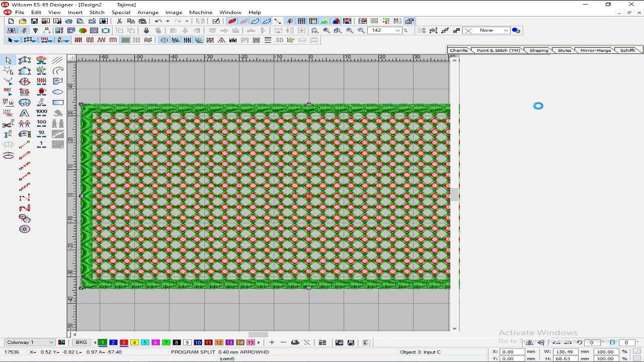Click the BKG background button
The image size is (644, 362).
pos(82,342)
